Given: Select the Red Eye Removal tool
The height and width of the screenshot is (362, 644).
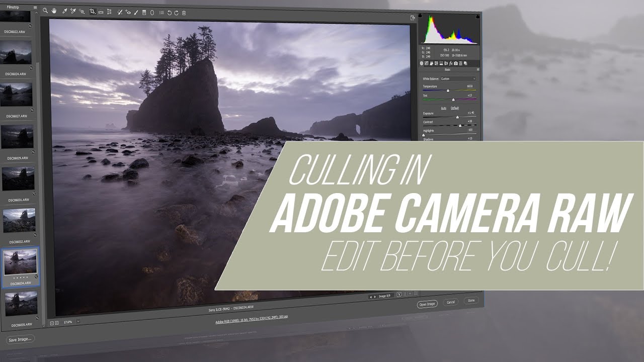Looking at the screenshot, I should click(x=128, y=12).
